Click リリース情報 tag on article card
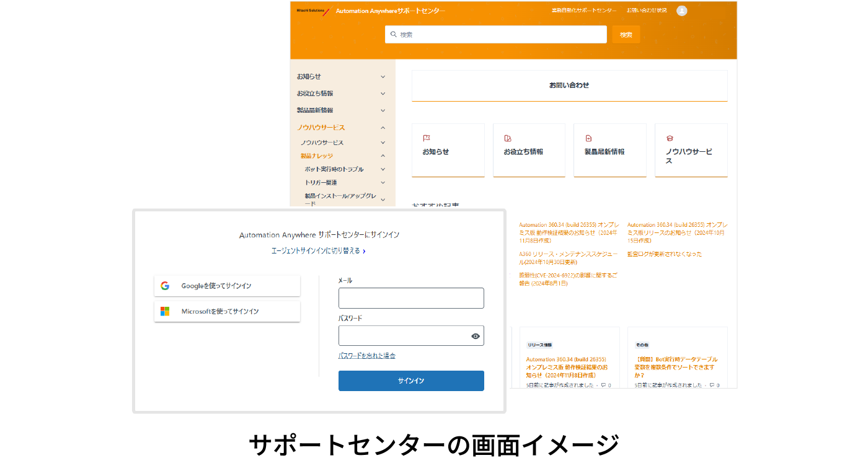 539,345
